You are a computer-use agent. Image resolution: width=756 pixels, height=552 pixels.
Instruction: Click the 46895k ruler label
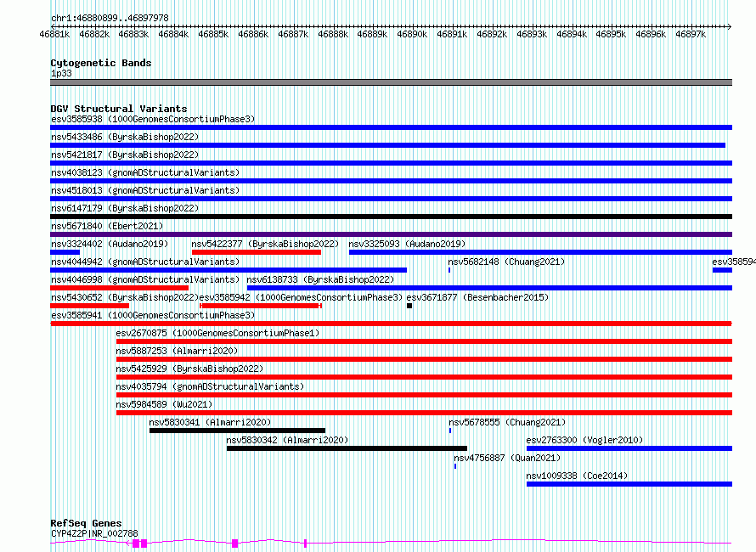611,34
